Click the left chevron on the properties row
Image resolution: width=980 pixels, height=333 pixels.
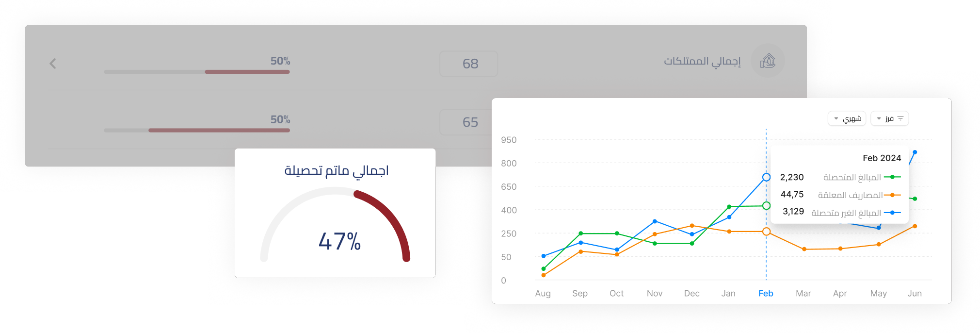(x=53, y=64)
